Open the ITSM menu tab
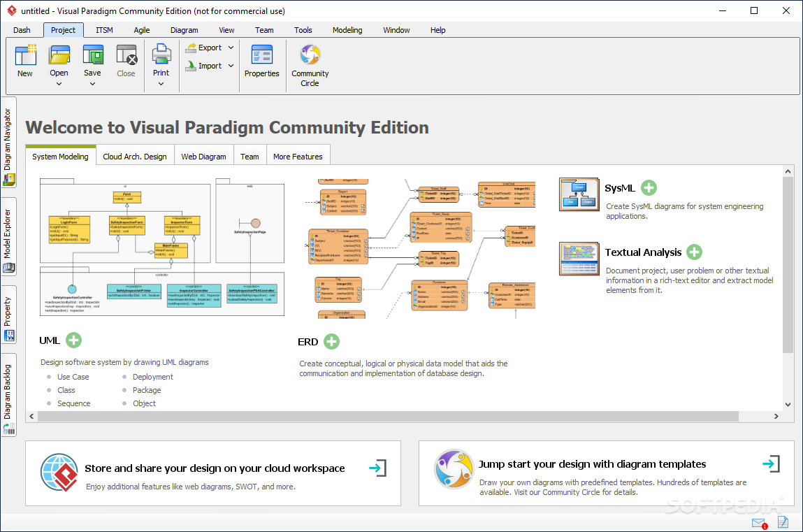 coord(104,30)
